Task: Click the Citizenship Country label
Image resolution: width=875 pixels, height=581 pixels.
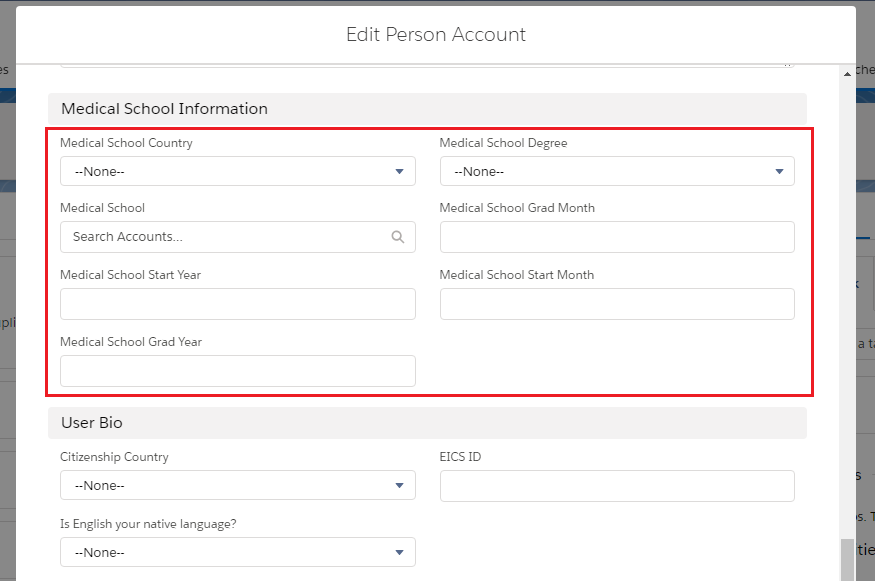Action: 114,457
